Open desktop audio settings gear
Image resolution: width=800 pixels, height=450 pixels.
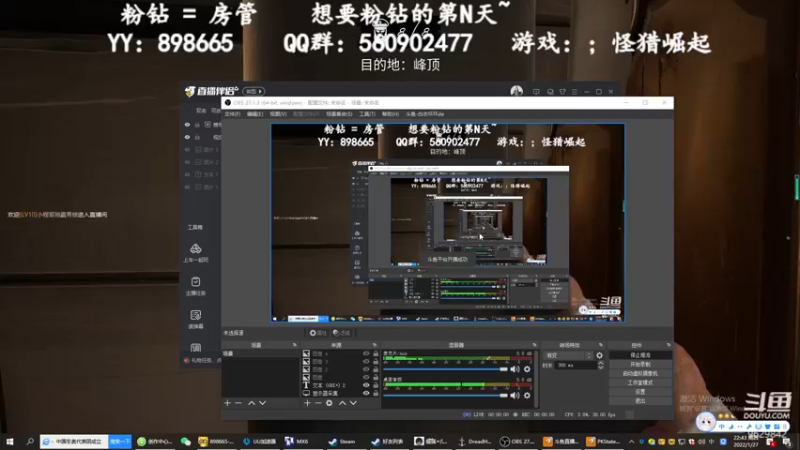(527, 395)
